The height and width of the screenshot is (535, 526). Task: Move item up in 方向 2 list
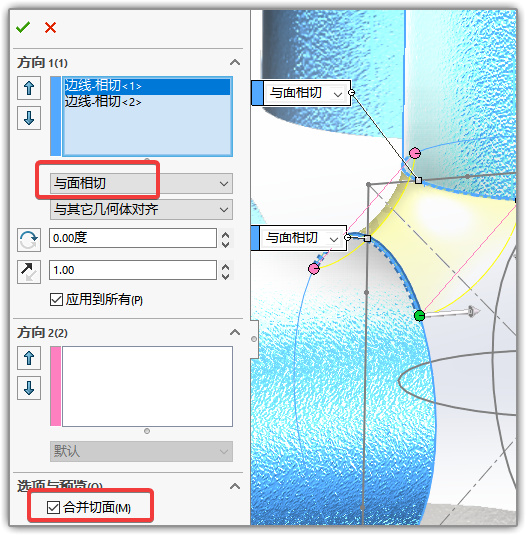29,358
